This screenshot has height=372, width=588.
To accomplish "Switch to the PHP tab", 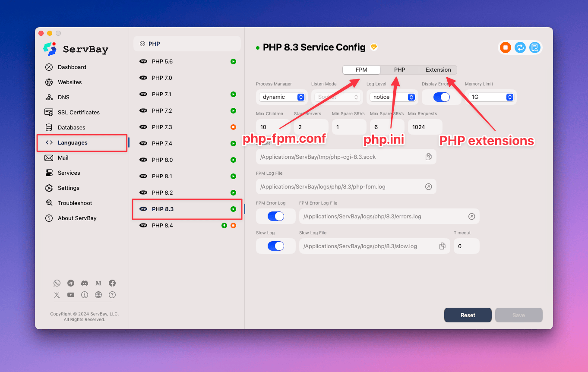I will point(399,69).
